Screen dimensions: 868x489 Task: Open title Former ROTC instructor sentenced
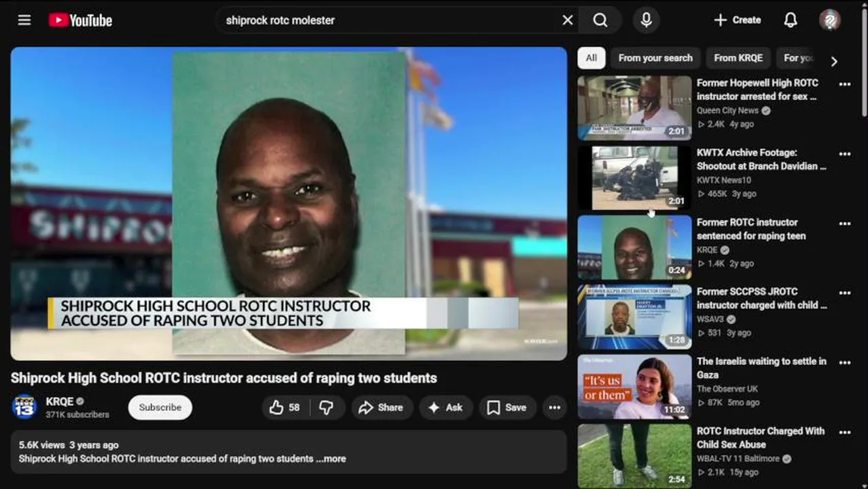tap(751, 229)
